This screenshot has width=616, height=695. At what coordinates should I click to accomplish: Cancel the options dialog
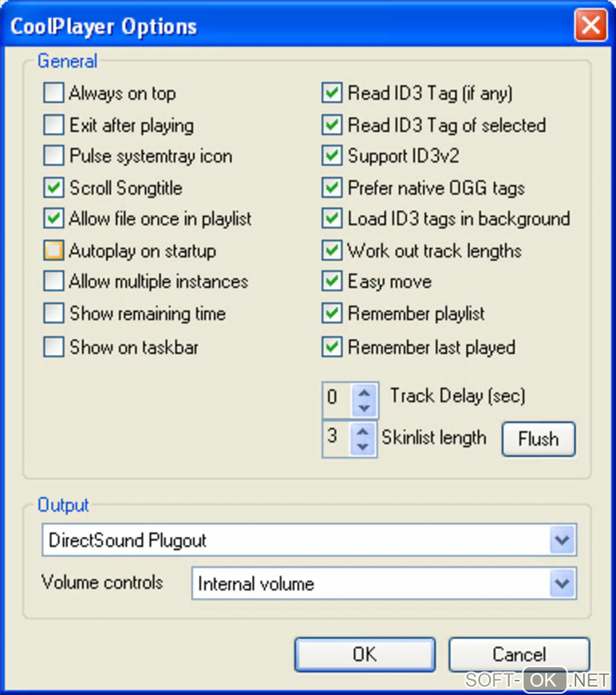(519, 655)
